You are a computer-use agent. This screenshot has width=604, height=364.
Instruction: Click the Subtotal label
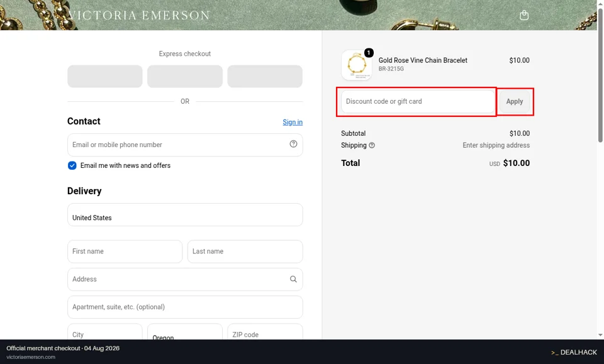point(353,133)
